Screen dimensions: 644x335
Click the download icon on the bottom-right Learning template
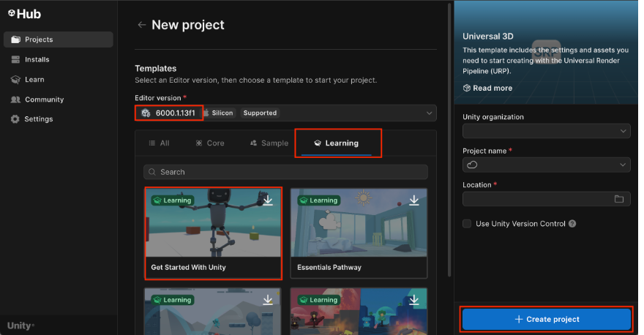click(414, 300)
